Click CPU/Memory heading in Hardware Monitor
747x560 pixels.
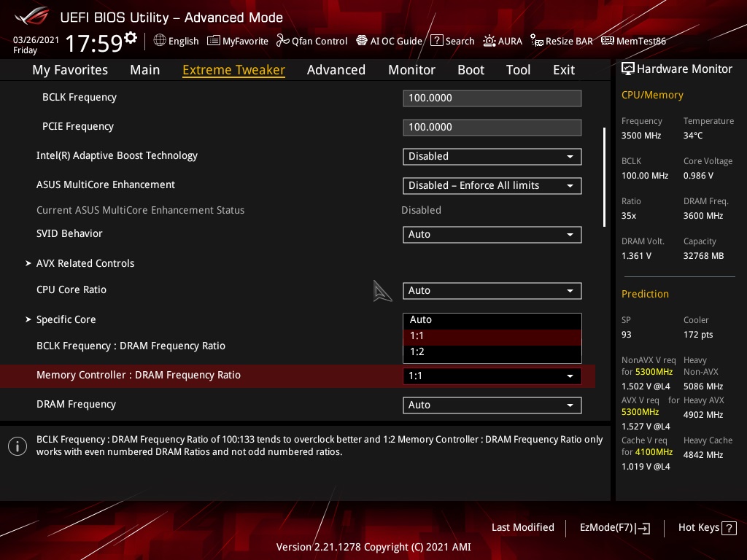[x=652, y=96]
